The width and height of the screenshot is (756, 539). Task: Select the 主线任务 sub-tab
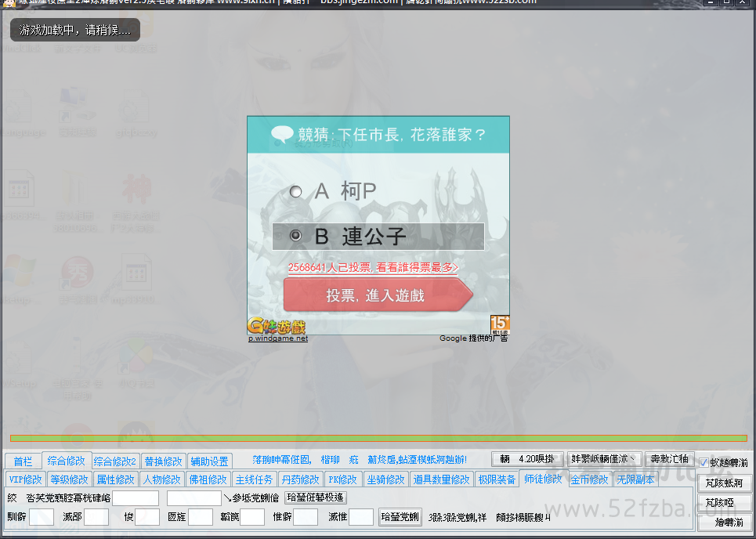pos(254,479)
